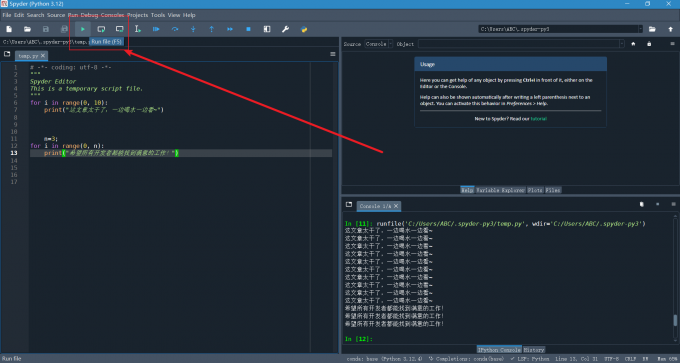Select the IPython Console tab
This screenshot has height=363, width=680.
coord(499,350)
